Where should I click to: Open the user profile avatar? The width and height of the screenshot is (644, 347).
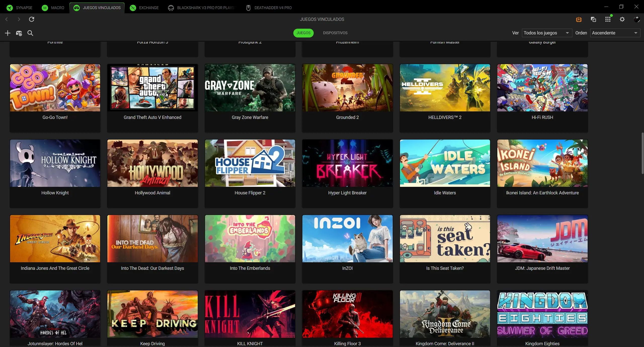click(x=637, y=19)
